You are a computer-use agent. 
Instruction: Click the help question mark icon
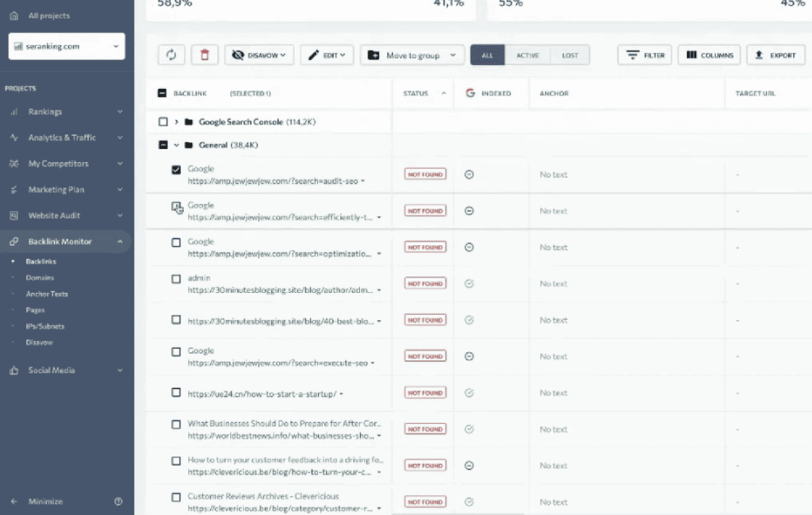click(x=118, y=501)
